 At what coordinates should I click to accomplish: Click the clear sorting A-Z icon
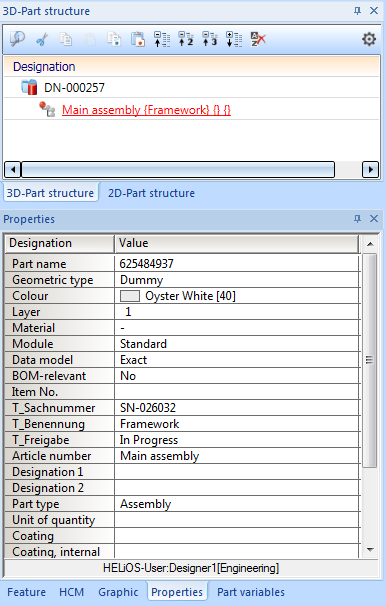tap(258, 39)
